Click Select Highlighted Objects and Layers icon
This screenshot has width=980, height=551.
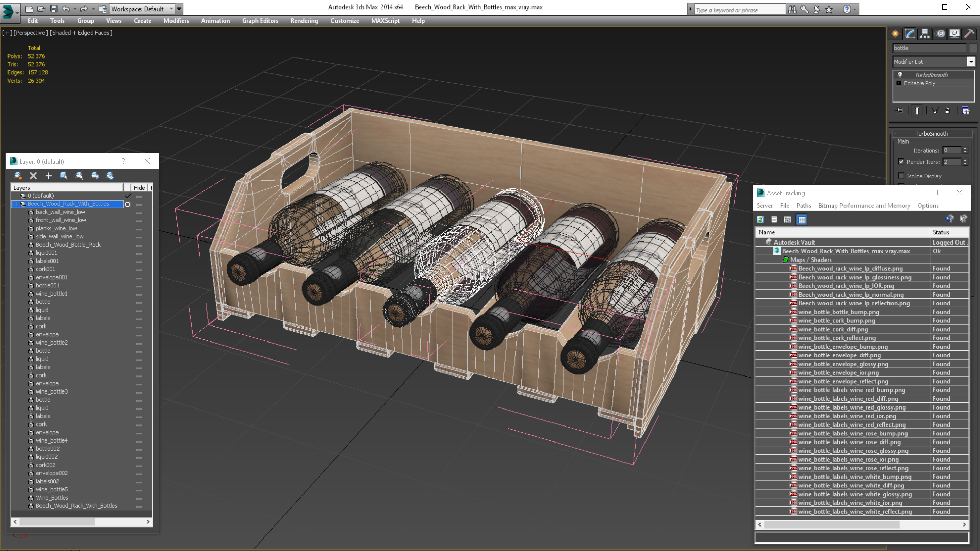click(x=64, y=176)
